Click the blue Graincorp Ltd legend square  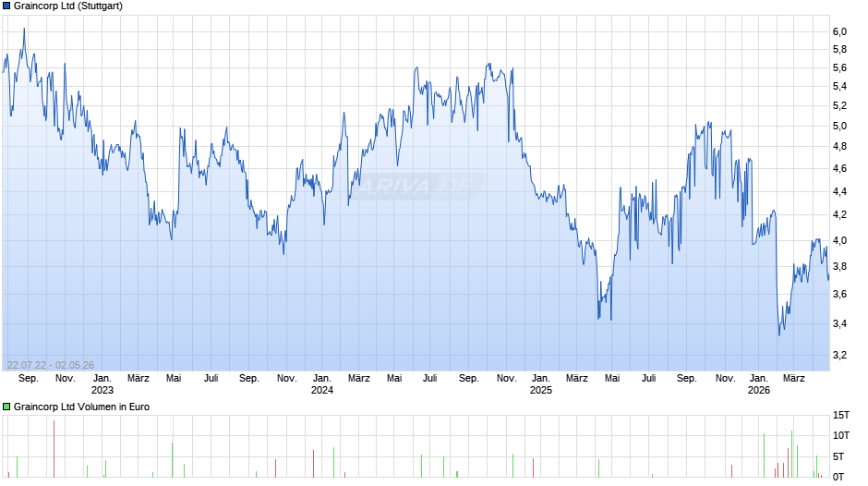[x=6, y=6]
